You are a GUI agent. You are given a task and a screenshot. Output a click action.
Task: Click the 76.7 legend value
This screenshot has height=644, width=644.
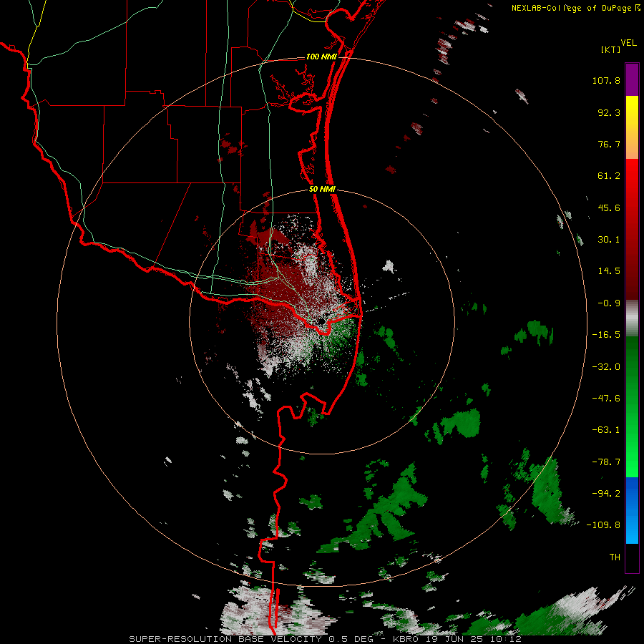pos(609,144)
